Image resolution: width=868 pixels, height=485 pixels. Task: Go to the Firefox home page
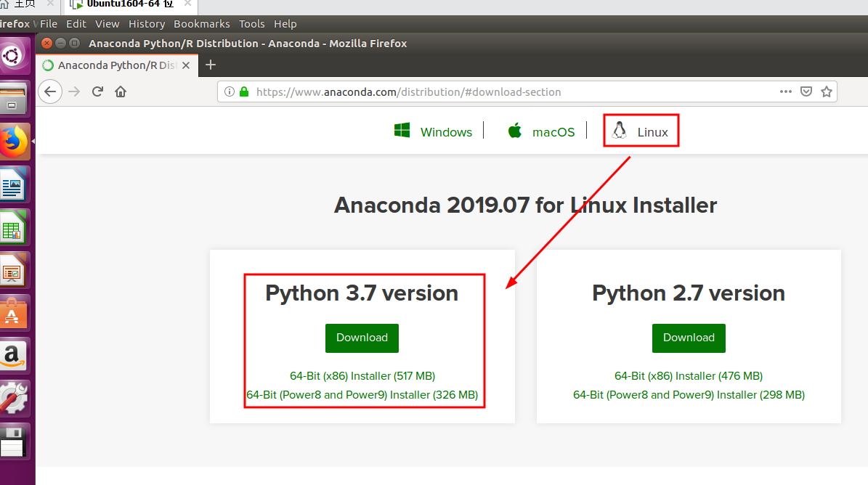[121, 91]
